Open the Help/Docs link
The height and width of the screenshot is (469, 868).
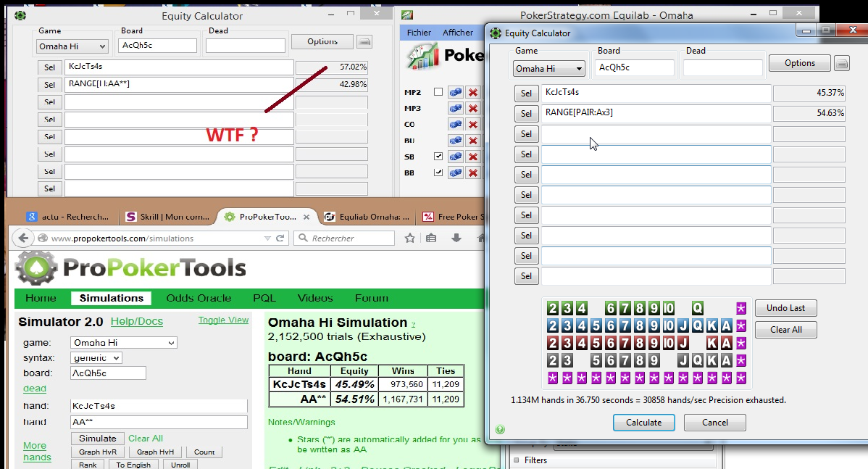pyautogui.click(x=137, y=322)
